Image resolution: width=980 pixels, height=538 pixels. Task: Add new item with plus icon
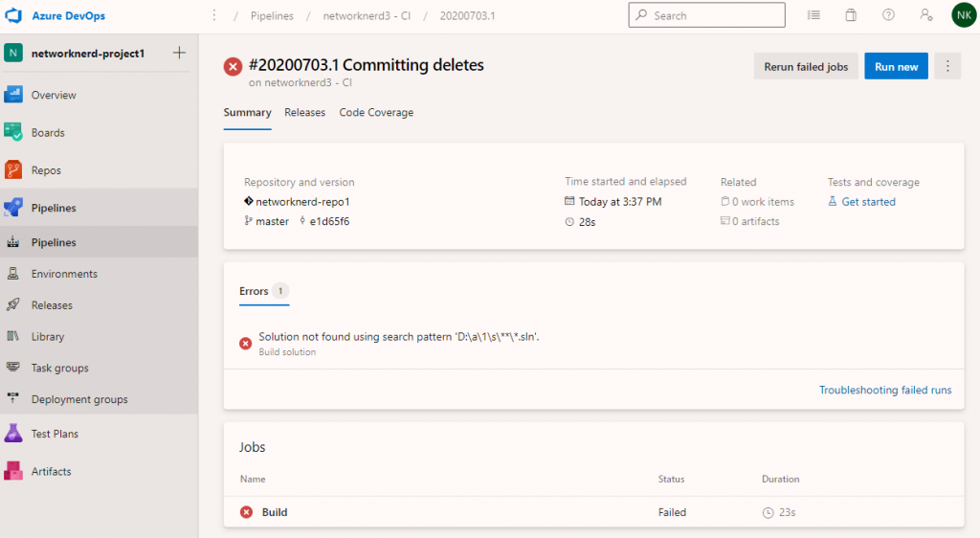179,53
